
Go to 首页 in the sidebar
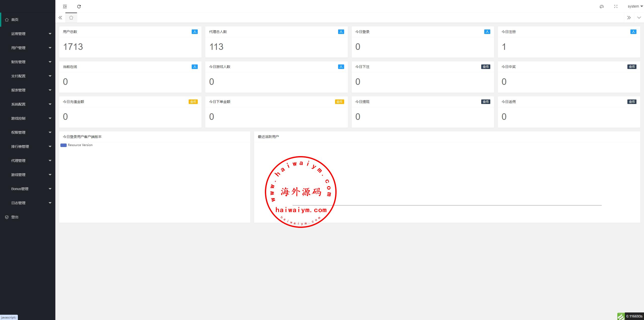15,20
